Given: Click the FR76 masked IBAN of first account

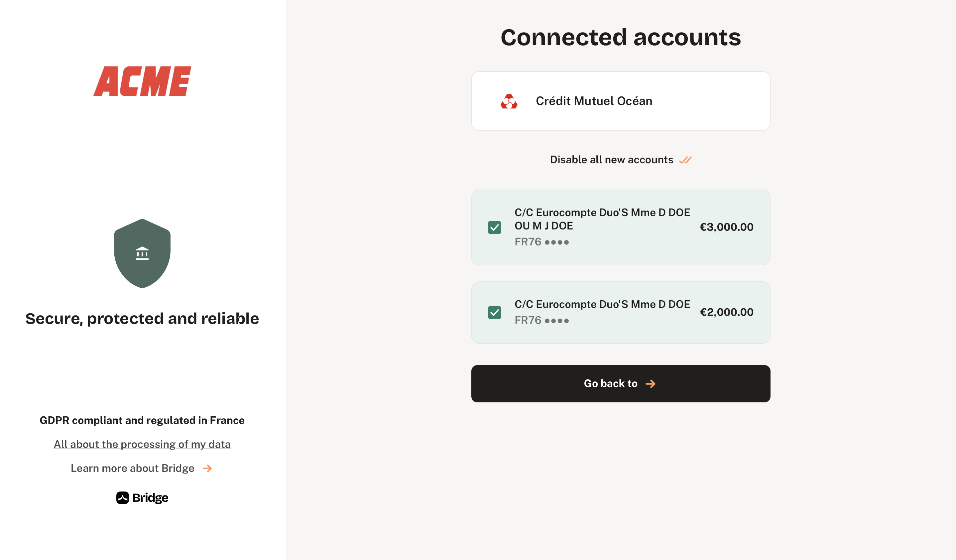Looking at the screenshot, I should point(541,242).
